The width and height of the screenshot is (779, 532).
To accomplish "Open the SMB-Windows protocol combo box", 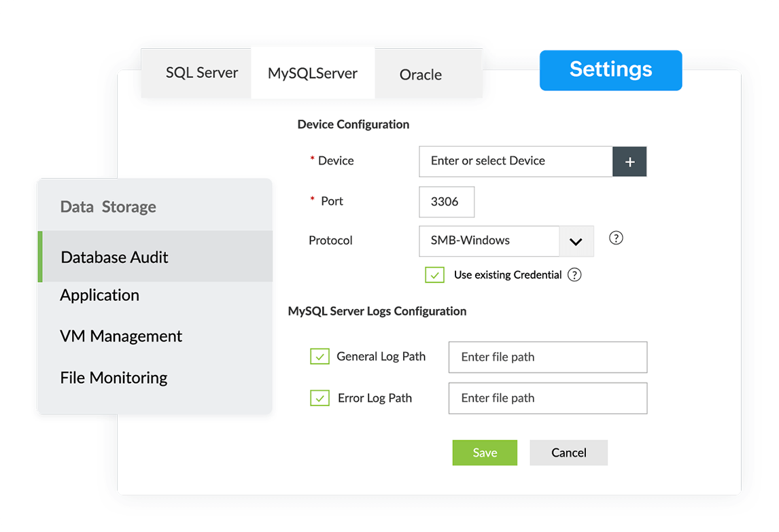I will (x=489, y=241).
